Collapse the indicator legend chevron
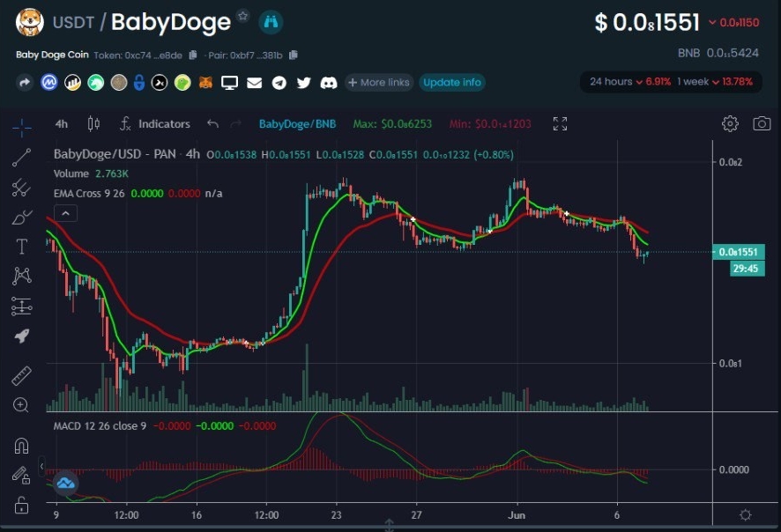 click(65, 213)
